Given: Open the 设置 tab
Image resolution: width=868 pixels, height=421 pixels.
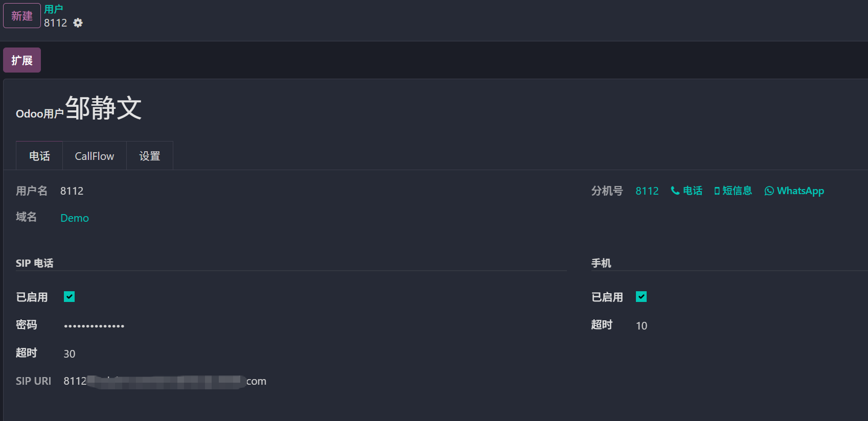Looking at the screenshot, I should pyautogui.click(x=150, y=156).
